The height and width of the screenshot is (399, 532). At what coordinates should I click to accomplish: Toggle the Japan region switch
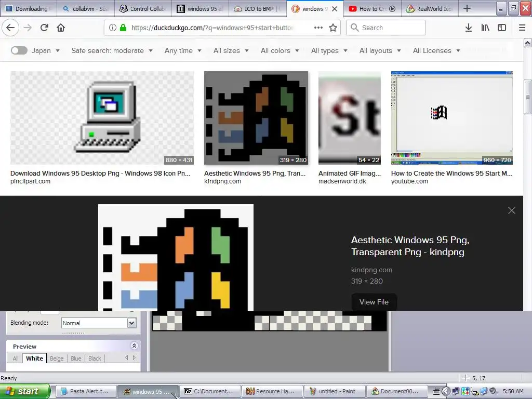tap(19, 50)
